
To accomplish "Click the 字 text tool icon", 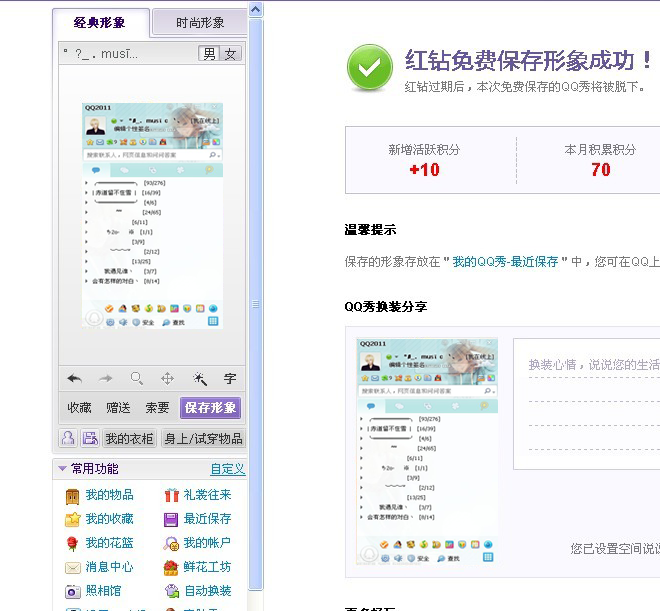I will point(230,378).
